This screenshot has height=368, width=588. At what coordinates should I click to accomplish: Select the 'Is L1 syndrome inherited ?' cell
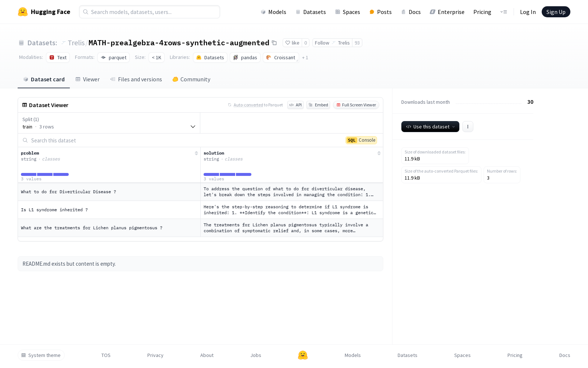point(109,210)
